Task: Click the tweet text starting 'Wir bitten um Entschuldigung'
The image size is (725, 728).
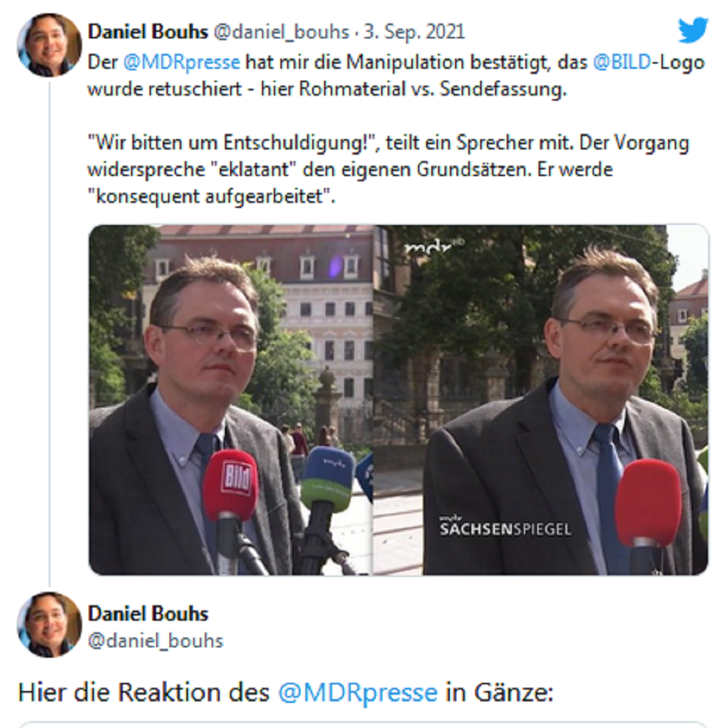Action: point(388,169)
